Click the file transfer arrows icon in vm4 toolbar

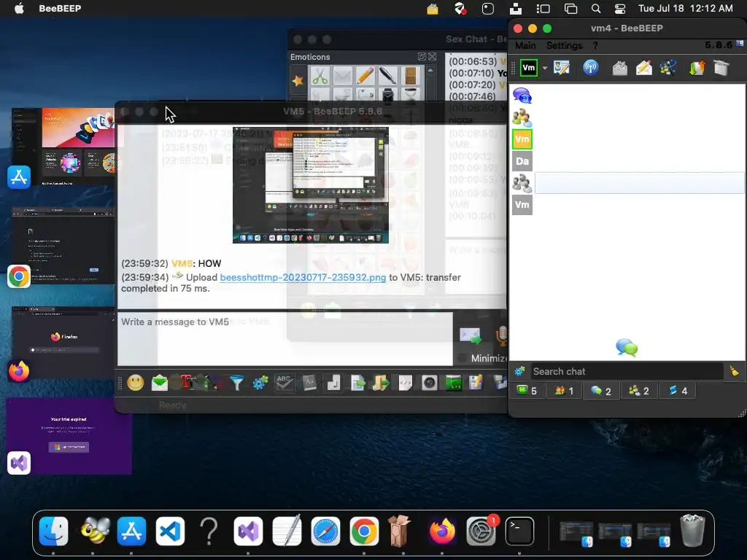pyautogui.click(x=697, y=68)
